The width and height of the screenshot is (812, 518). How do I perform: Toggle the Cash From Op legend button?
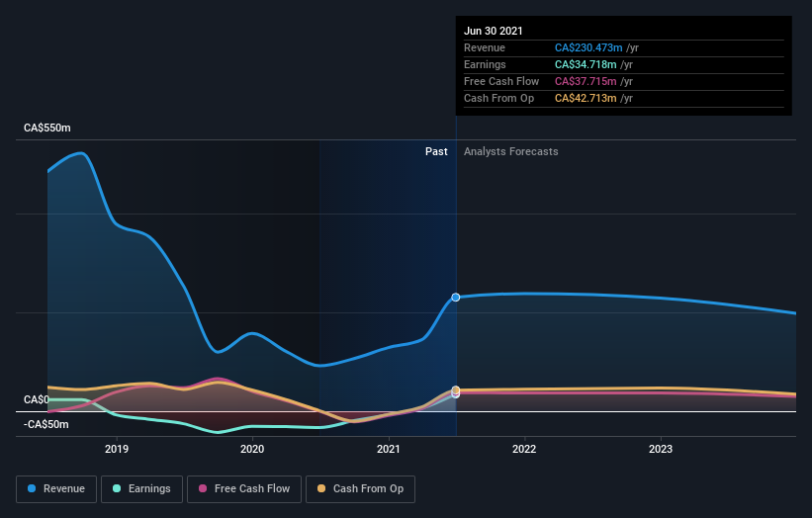[x=360, y=489]
